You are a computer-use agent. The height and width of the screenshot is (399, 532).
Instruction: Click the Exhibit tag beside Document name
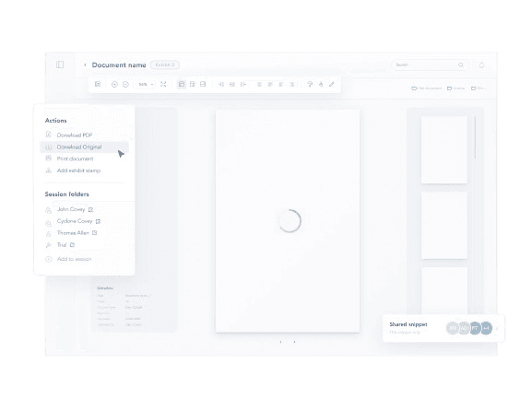(x=165, y=65)
